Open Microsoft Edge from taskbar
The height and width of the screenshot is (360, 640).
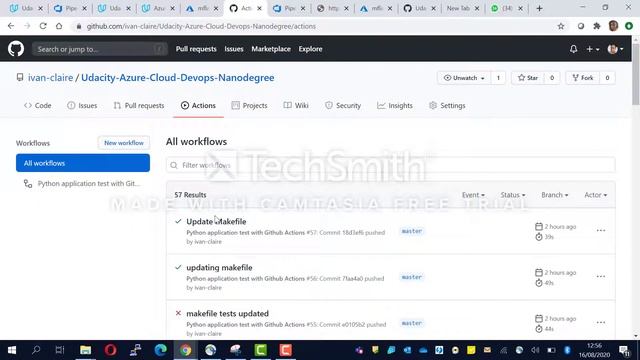pyautogui.click(x=160, y=350)
